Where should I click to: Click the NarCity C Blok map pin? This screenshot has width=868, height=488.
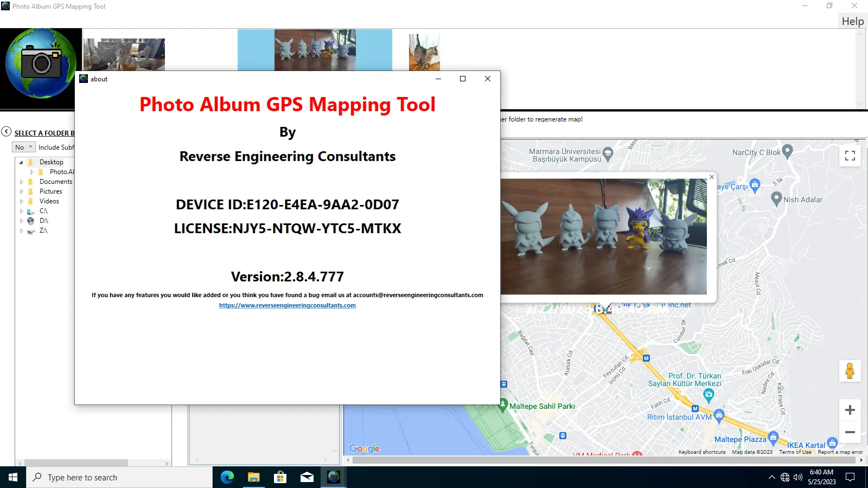(x=788, y=151)
